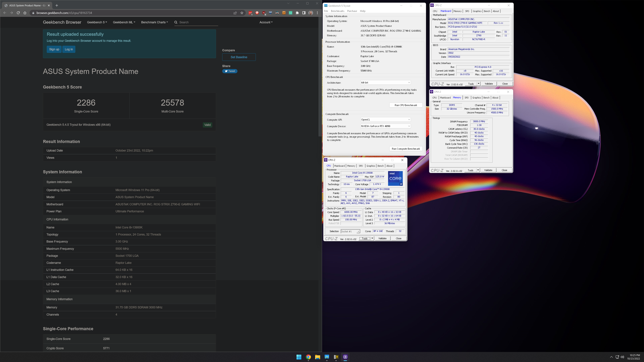
Task: Tweet this Geekbench result
Action: 230,71
